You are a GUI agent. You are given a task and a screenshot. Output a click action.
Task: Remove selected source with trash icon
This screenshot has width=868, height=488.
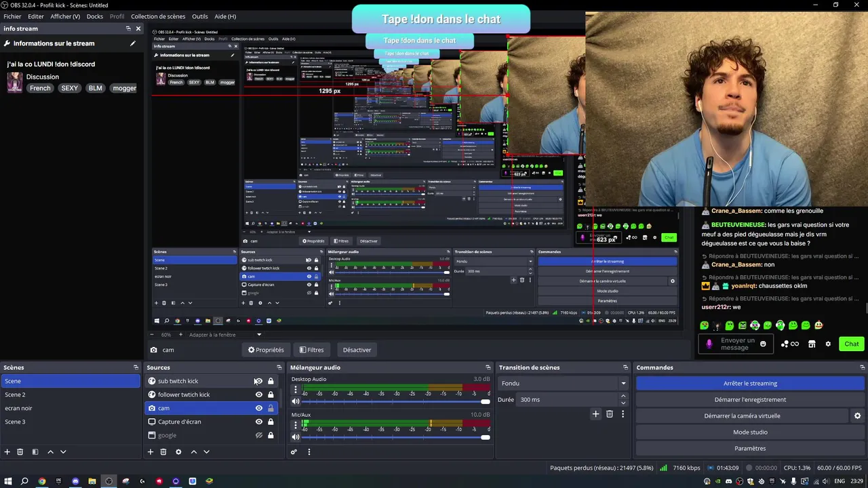pyautogui.click(x=163, y=452)
